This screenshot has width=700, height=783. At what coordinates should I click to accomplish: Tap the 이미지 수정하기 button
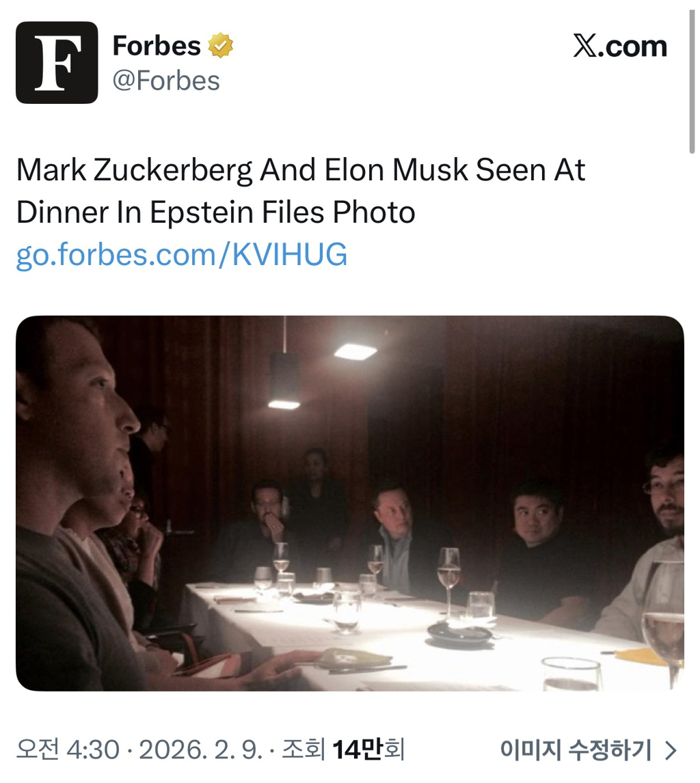[x=576, y=750]
